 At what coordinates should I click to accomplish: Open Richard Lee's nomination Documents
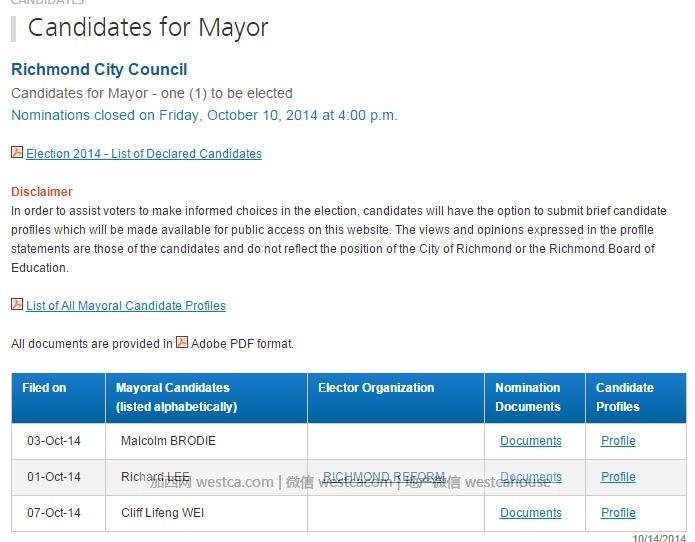531,477
